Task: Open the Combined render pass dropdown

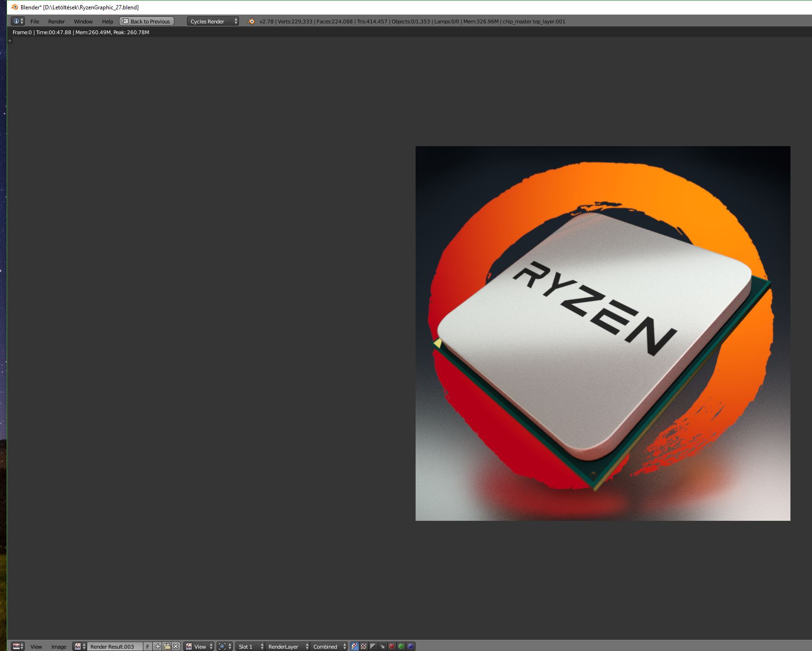Action: pyautogui.click(x=329, y=646)
